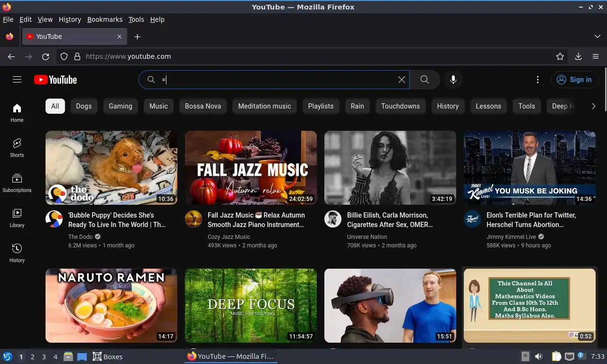Reload the page in Firefox

click(46, 56)
